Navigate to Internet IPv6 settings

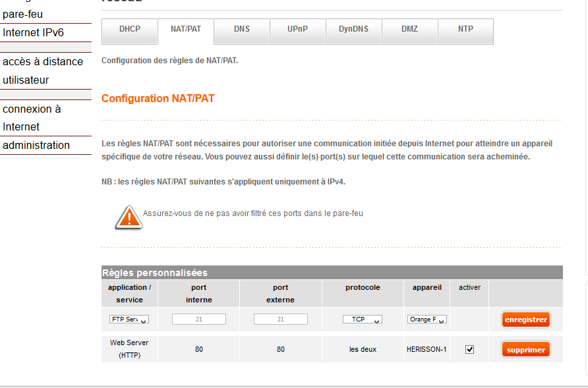point(31,32)
